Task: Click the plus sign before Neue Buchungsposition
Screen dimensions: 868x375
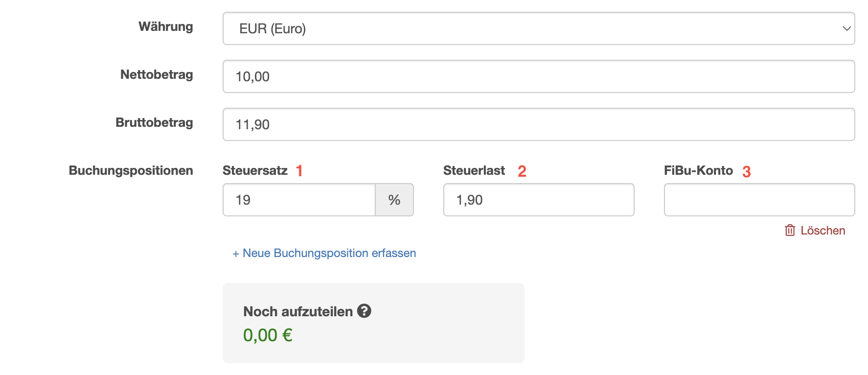Action: pos(236,254)
